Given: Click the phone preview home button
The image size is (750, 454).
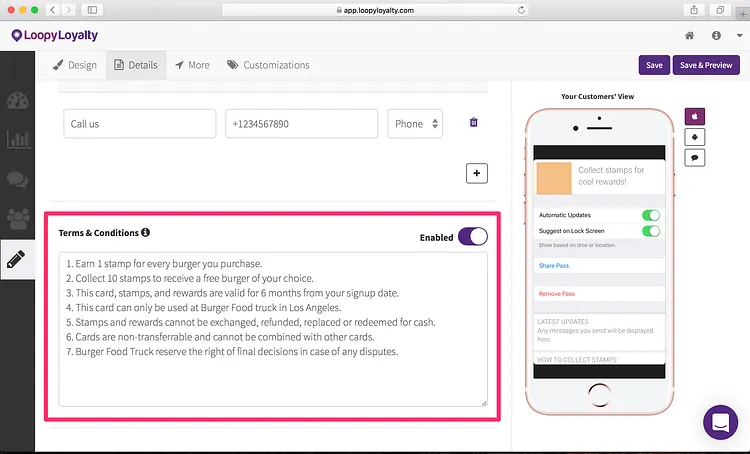Looking at the screenshot, I should pyautogui.click(x=599, y=395).
